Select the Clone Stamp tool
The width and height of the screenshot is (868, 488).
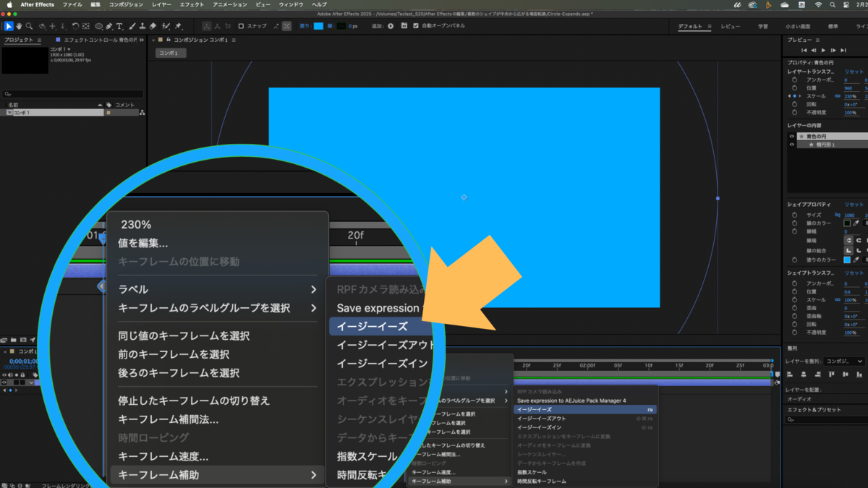click(142, 26)
